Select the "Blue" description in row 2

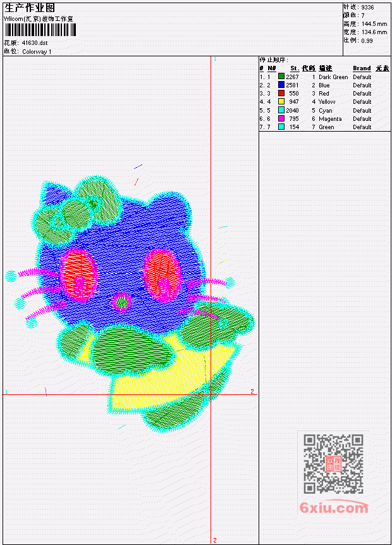click(324, 85)
